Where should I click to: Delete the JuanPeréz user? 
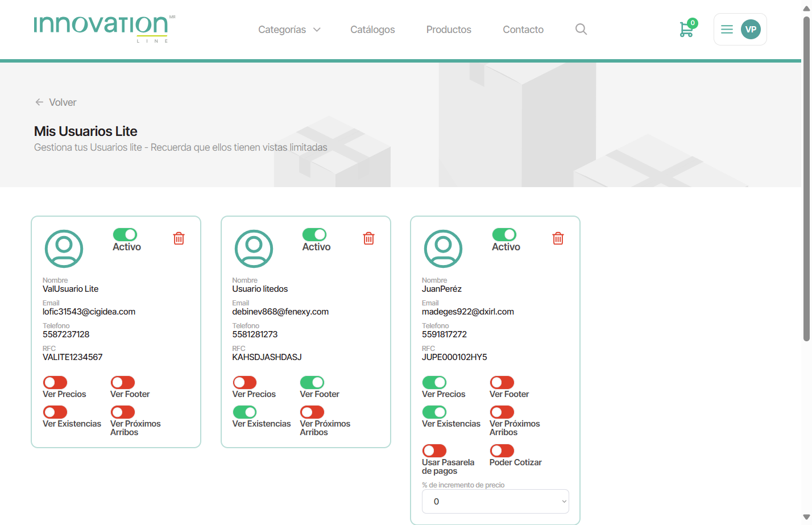click(558, 238)
